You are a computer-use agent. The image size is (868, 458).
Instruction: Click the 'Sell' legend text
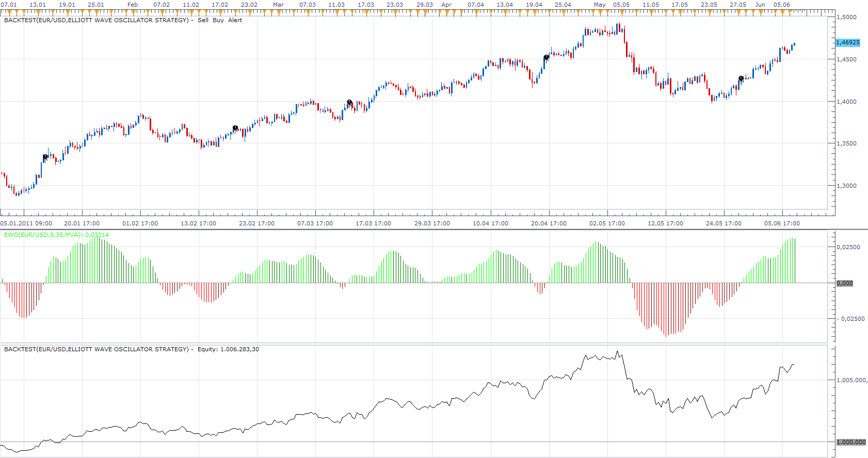pyautogui.click(x=203, y=20)
